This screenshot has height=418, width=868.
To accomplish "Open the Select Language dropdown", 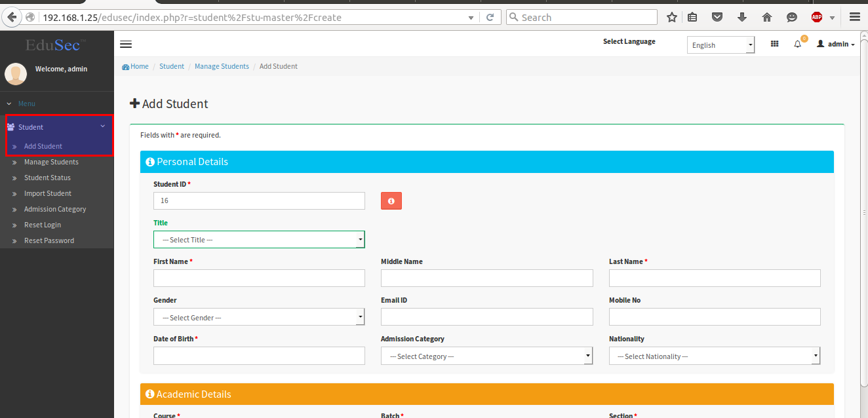I will coord(720,45).
